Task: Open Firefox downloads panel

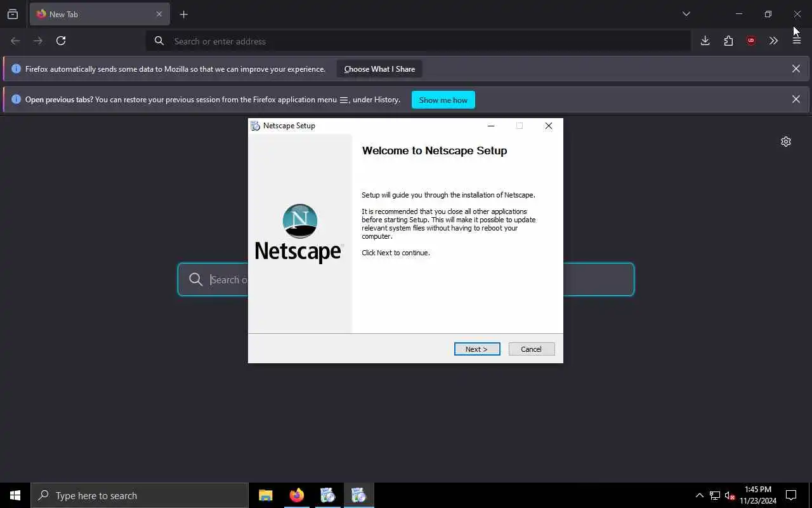Action: point(705,41)
